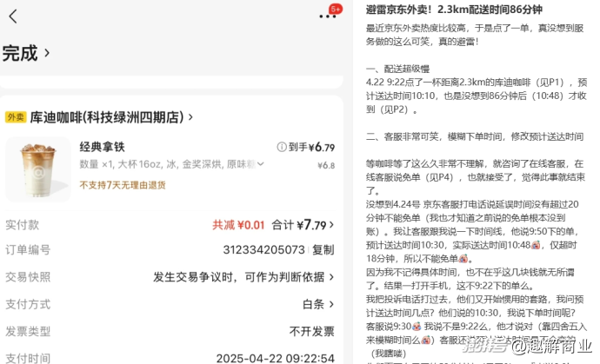The height and width of the screenshot is (364, 600).
Task: Tap the latte product thumbnail
Action: [38, 169]
